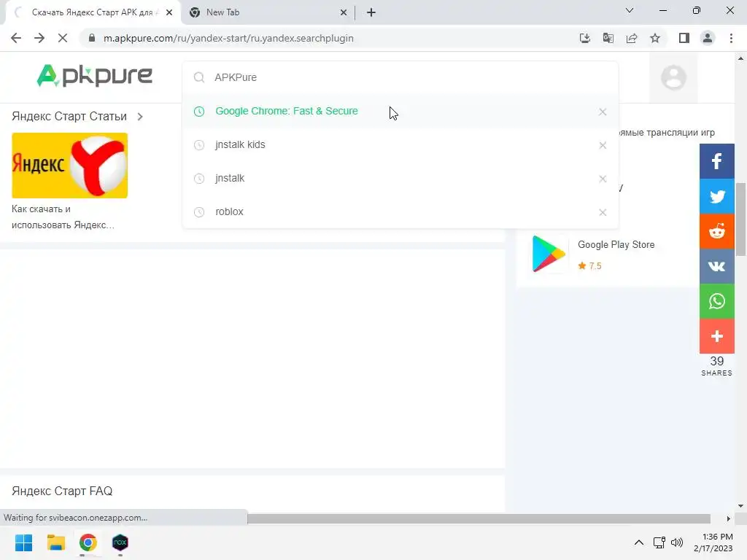
Task: Toggle the browser side panel
Action: [x=684, y=38]
